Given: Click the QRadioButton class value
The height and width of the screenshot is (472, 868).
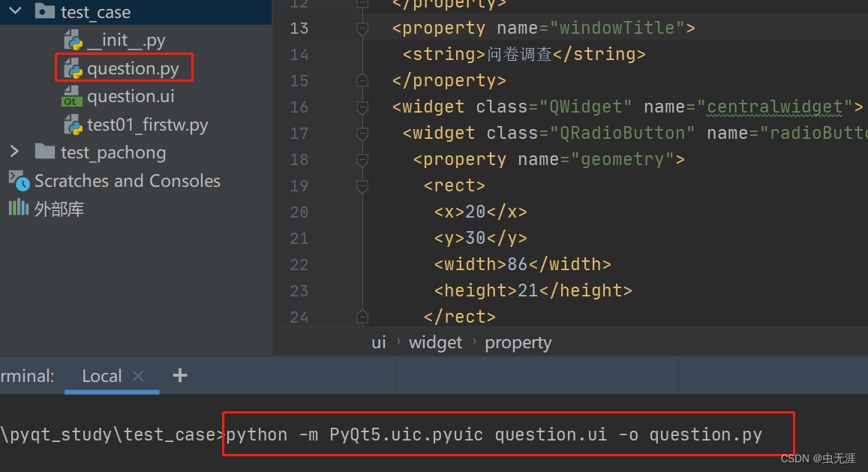Looking at the screenshot, I should click(x=622, y=133).
